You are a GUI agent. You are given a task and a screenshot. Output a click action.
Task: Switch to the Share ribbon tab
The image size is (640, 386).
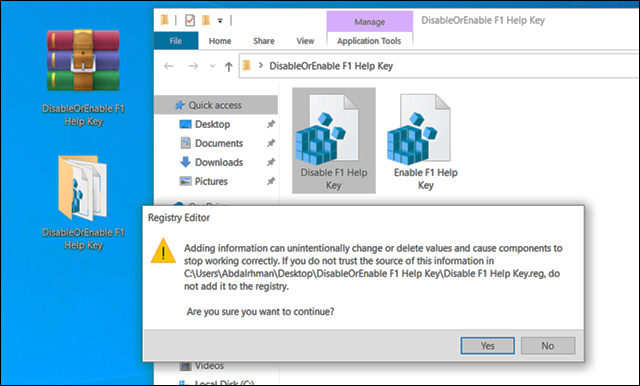pos(264,41)
